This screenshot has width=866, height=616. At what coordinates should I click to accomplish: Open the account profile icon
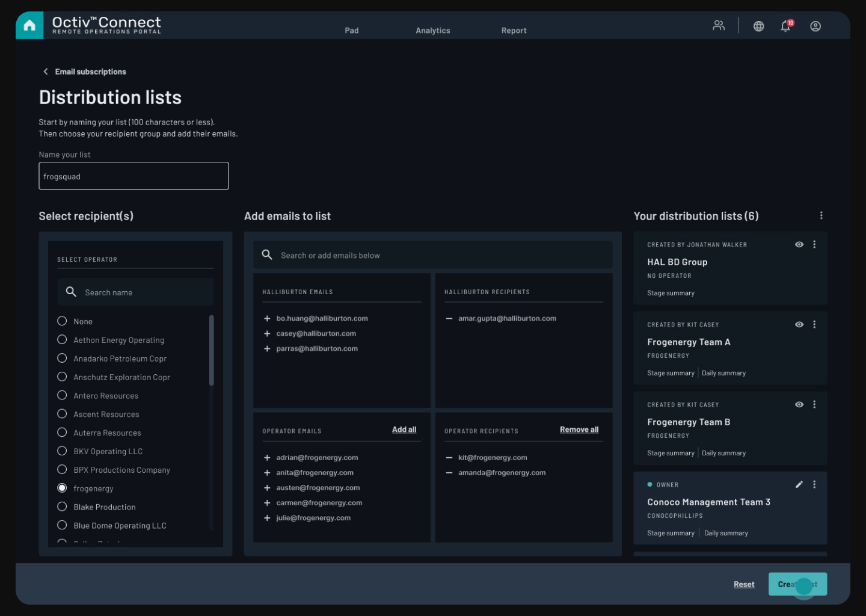[x=815, y=26]
